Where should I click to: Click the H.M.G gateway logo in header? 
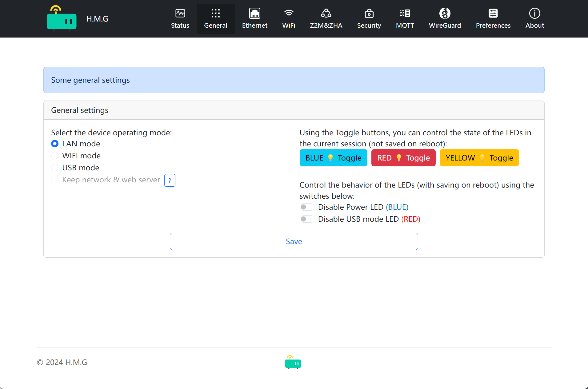coord(62,19)
